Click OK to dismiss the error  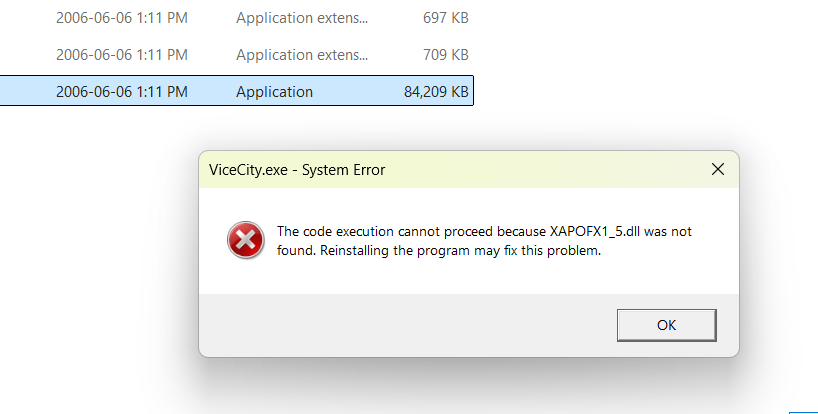click(x=666, y=325)
